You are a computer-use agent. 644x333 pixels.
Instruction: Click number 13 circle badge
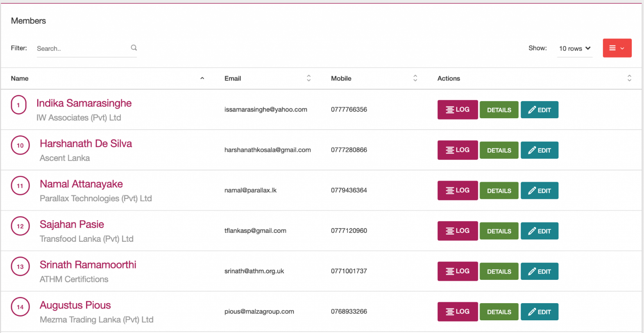(20, 267)
